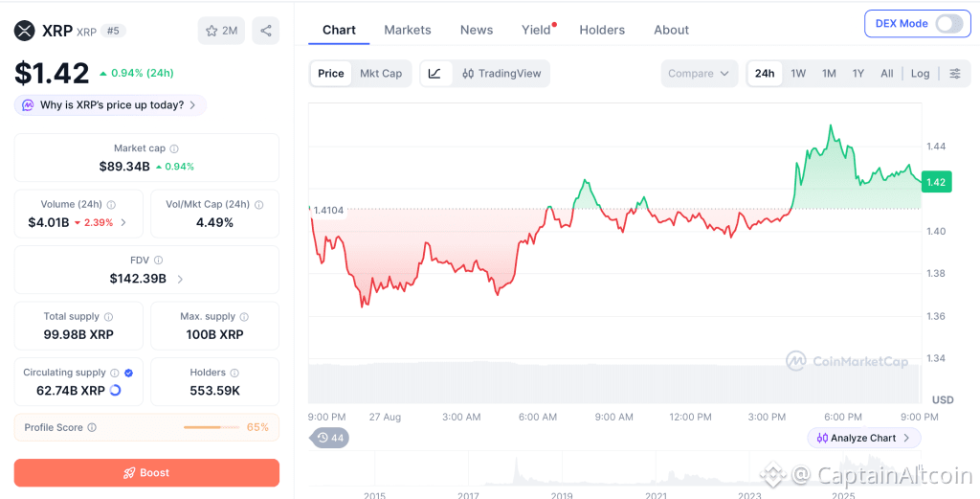Select the 1Y time range

(858, 73)
